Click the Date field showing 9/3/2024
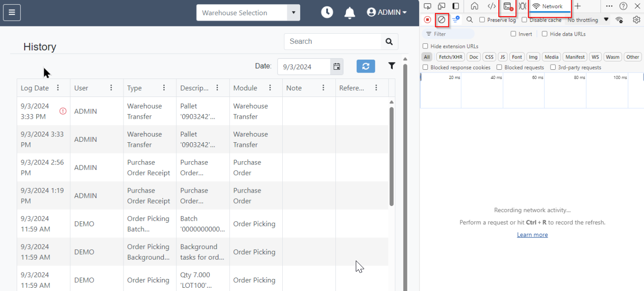This screenshot has height=291, width=644. (x=304, y=67)
